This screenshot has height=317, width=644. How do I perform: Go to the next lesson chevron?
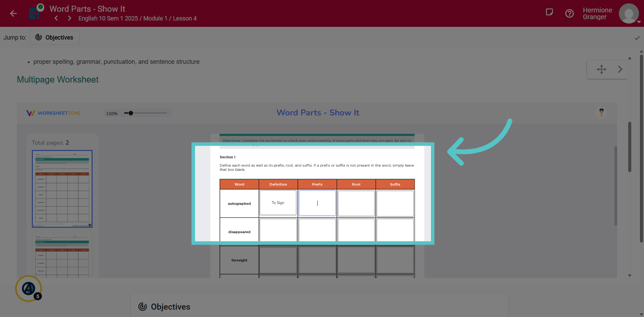[69, 18]
